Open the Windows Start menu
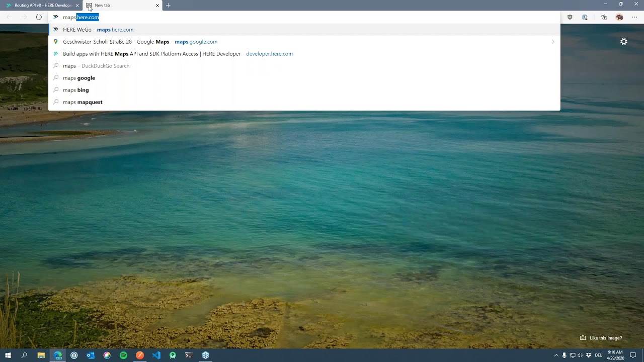The height and width of the screenshot is (362, 644). click(x=8, y=355)
